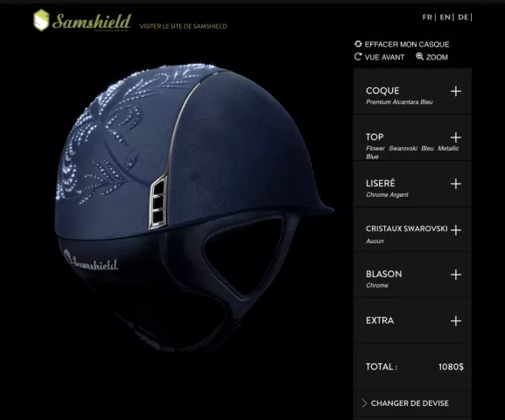Click the Samshield hexagon logo icon
Viewport: 505px width, 420px height.
coord(41,20)
